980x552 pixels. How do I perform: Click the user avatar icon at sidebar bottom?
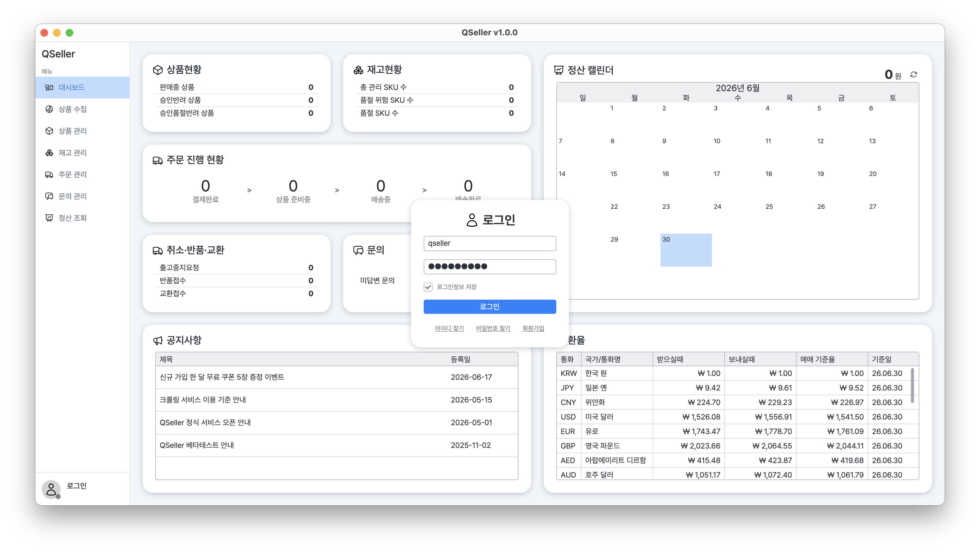tap(51, 489)
